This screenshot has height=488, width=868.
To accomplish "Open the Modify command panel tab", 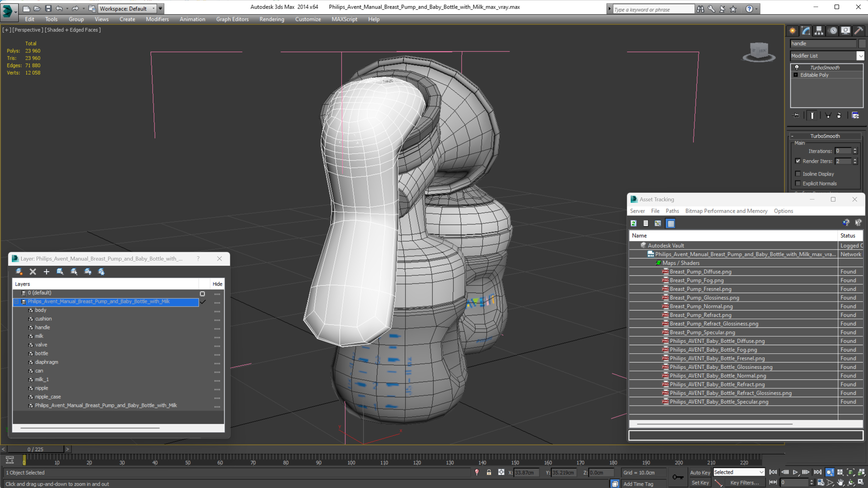I will (806, 31).
